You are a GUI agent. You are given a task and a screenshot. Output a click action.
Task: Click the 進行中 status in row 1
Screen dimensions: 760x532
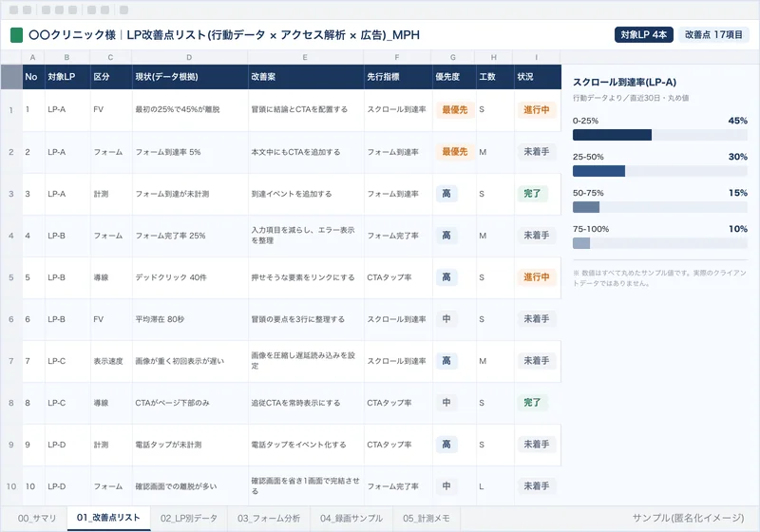pyautogui.click(x=537, y=110)
